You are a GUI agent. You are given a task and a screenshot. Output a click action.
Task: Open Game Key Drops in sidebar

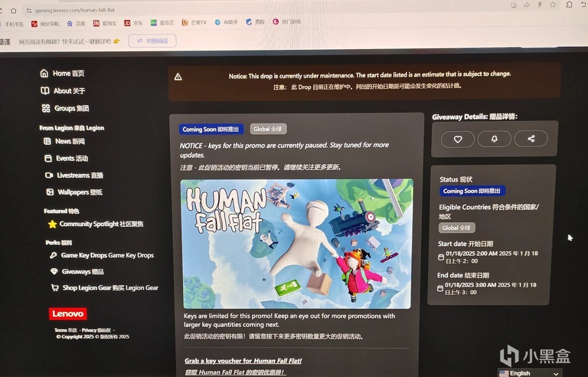coord(102,256)
